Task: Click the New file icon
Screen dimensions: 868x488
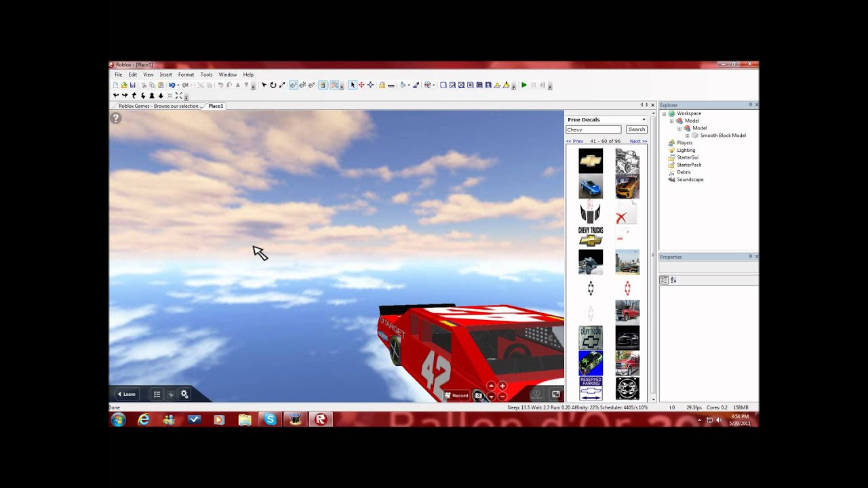Action: (115, 85)
